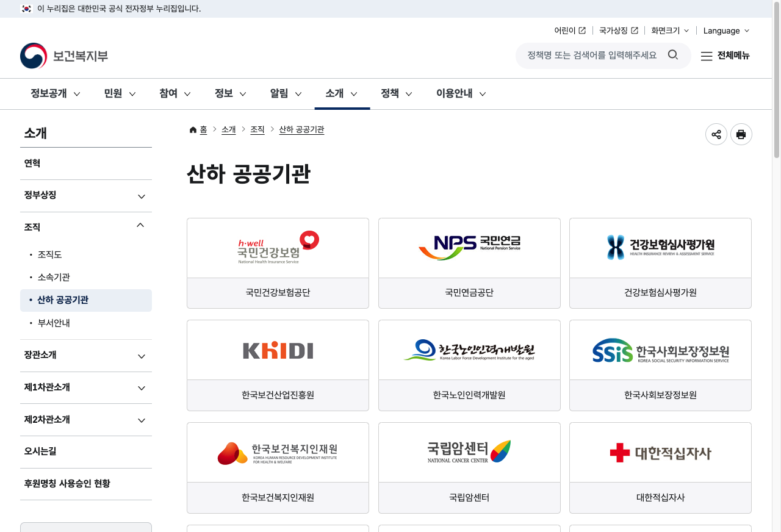Image resolution: width=781 pixels, height=532 pixels.
Task: Click the 한국보건복지인재원 card label
Action: click(278, 498)
